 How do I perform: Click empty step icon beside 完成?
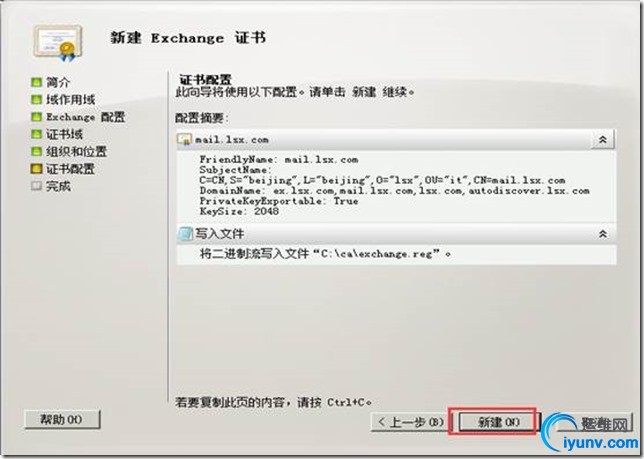pyautogui.click(x=37, y=186)
